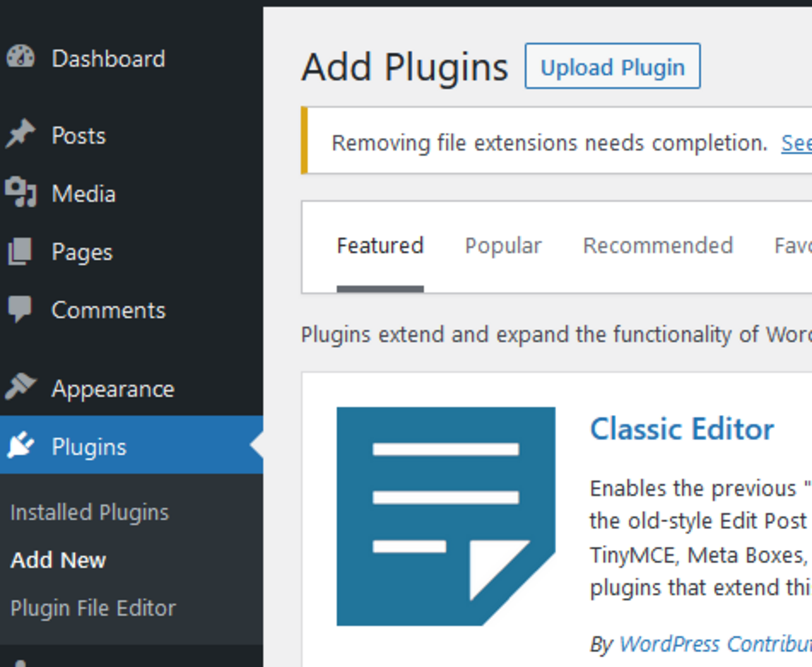Image resolution: width=812 pixels, height=667 pixels.
Task: Click the Comments speech bubble icon
Action: [x=20, y=309]
